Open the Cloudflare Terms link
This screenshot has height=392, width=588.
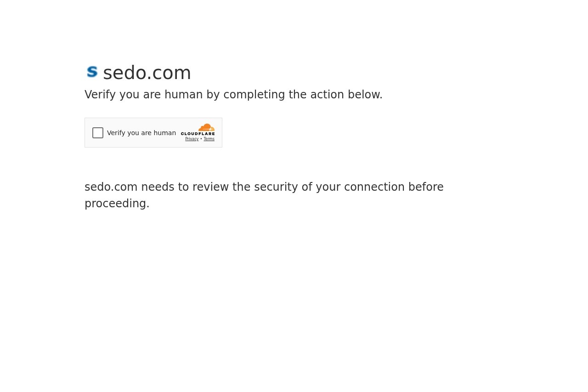tap(209, 139)
